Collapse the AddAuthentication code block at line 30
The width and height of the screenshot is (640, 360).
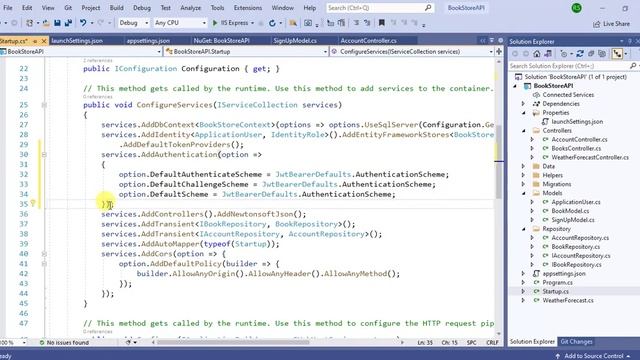[x=44, y=155]
